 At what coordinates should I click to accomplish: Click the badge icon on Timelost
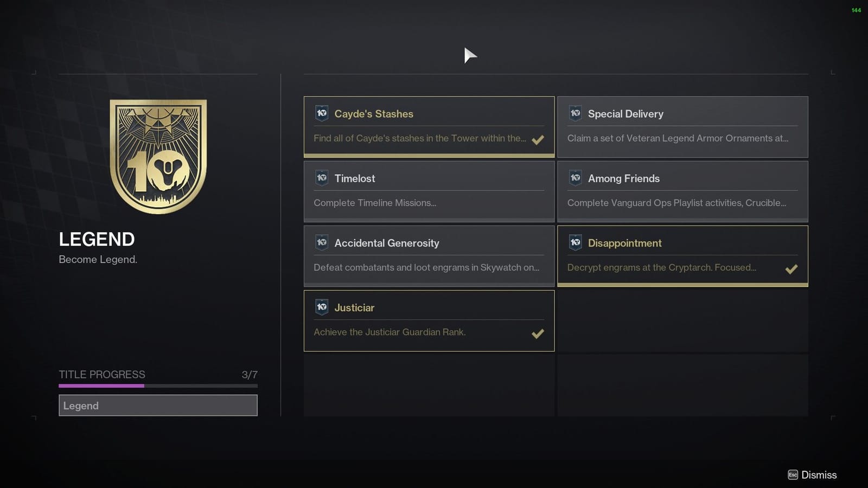click(x=321, y=177)
